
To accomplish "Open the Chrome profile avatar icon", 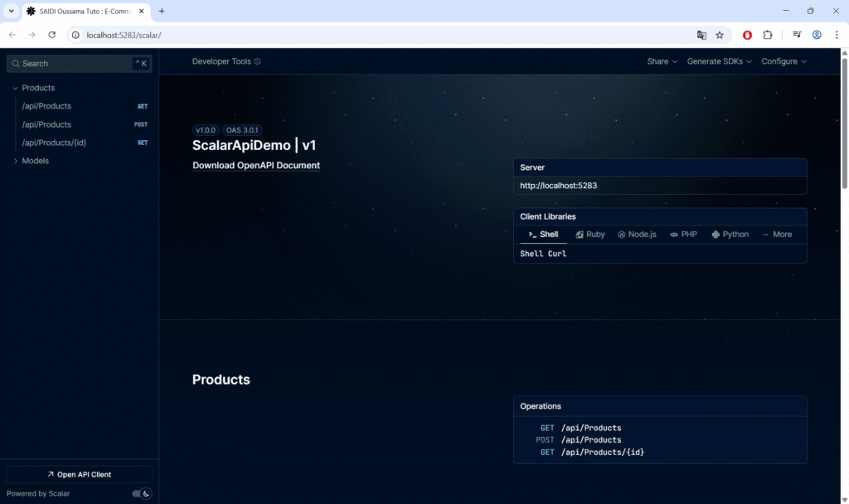I will [817, 35].
